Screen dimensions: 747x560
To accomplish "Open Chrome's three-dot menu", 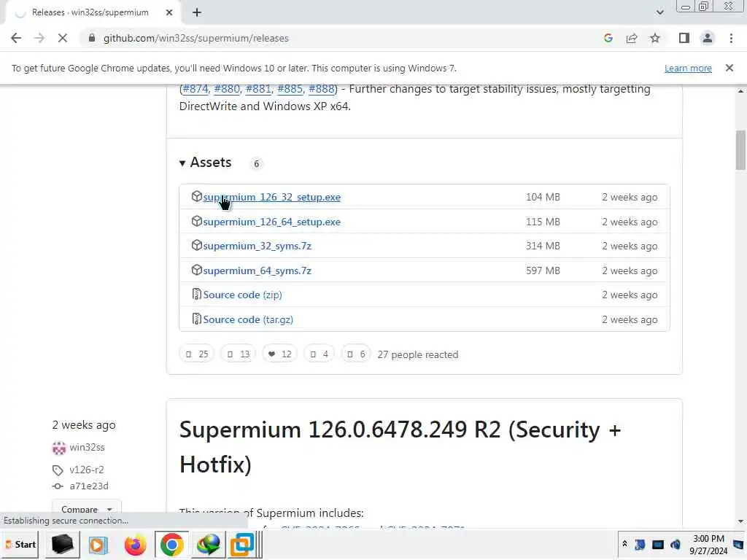I will tap(731, 38).
